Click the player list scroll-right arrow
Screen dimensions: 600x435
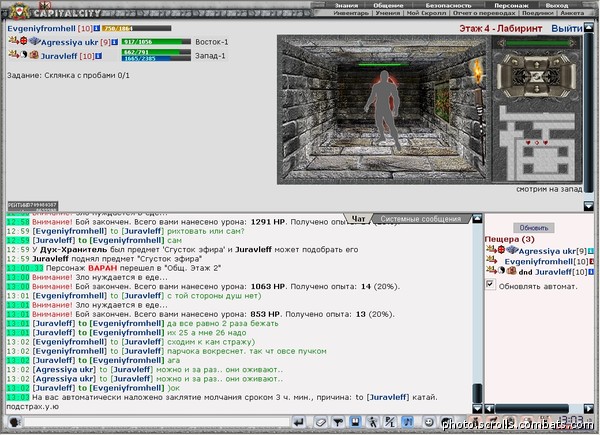click(x=589, y=408)
